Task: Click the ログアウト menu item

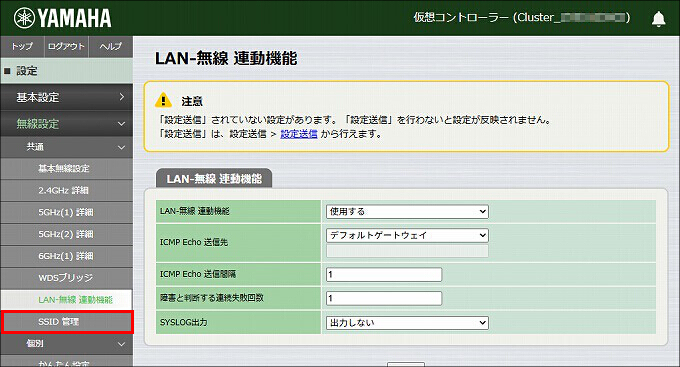Action: pos(66,46)
